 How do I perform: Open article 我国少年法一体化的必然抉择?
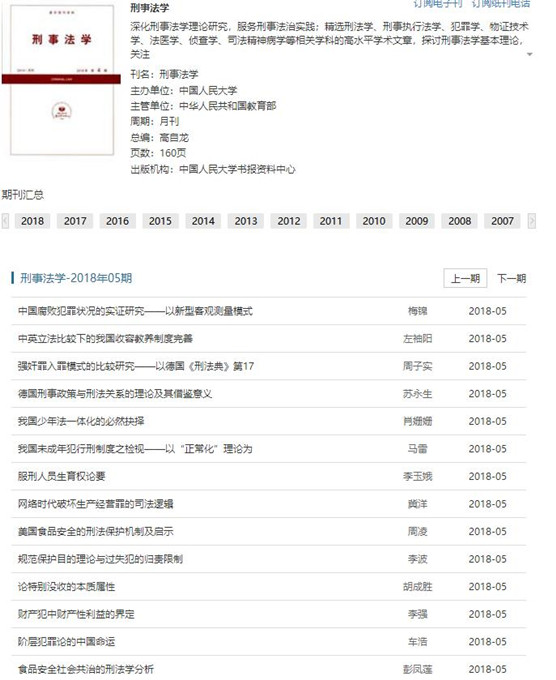pyautogui.click(x=81, y=421)
